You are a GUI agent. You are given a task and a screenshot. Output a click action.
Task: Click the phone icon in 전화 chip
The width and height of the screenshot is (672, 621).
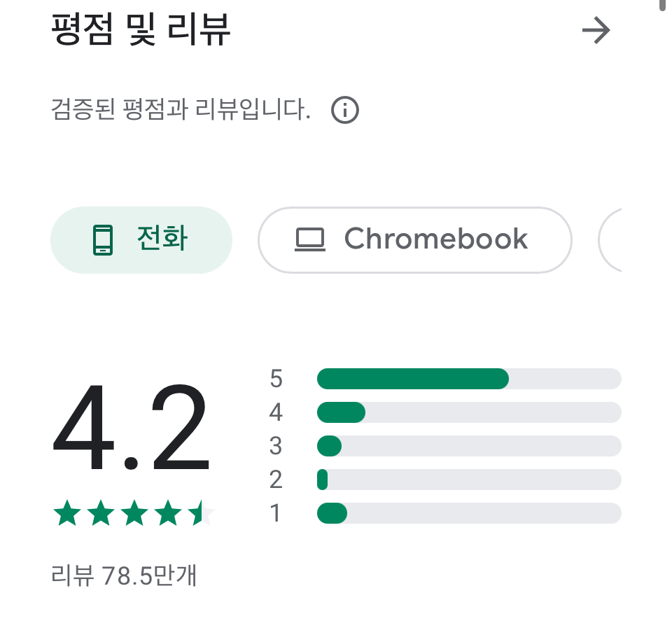click(x=103, y=240)
